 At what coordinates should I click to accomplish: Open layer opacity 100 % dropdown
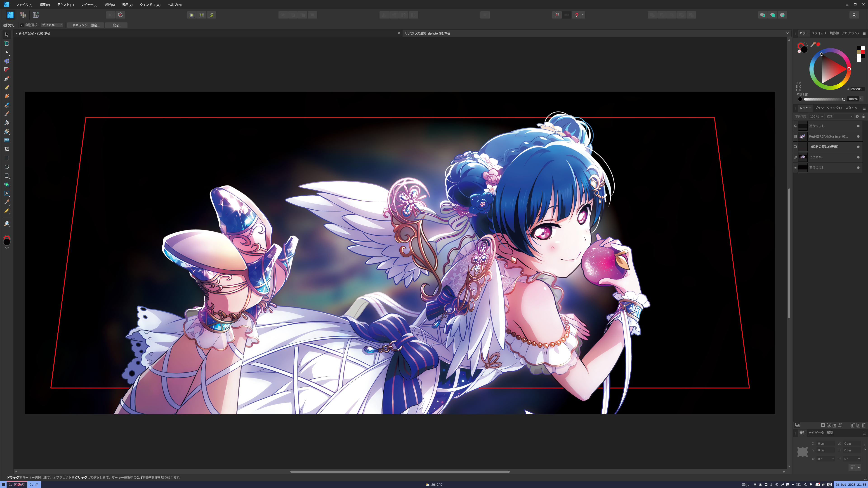click(x=816, y=117)
